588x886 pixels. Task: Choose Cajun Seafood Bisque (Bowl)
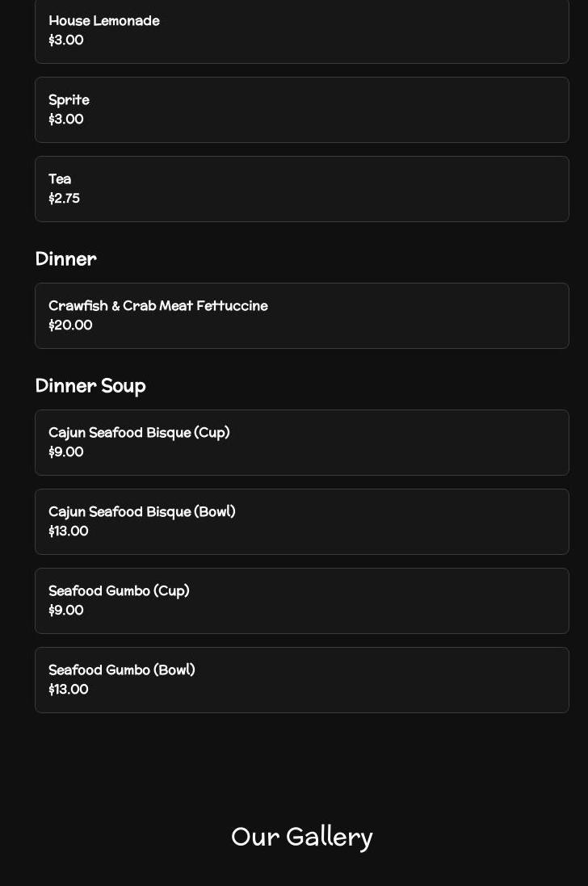pyautogui.click(x=301, y=521)
